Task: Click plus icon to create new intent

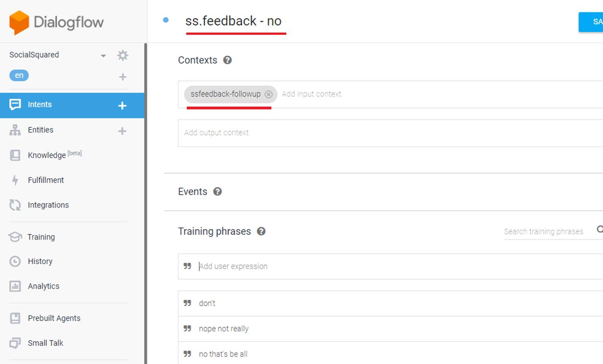Action: tap(122, 106)
